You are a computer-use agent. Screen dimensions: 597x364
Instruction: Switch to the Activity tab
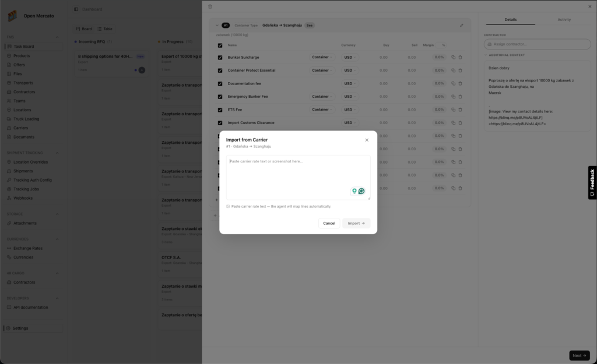point(564,20)
